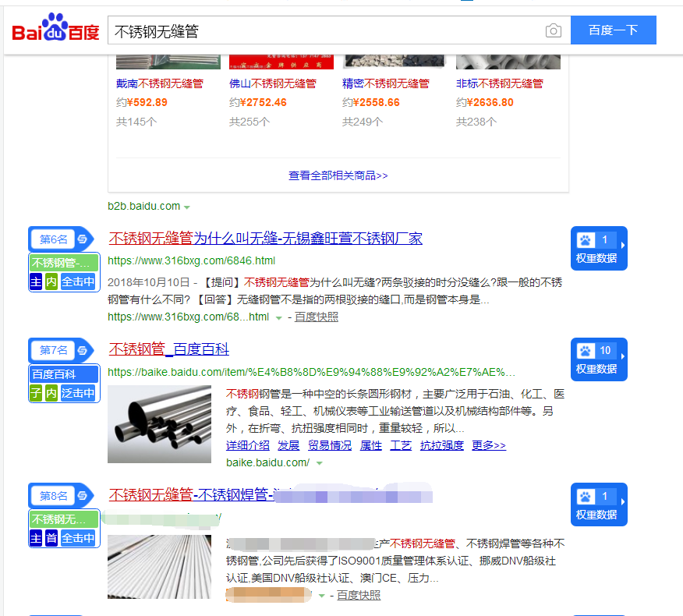Viewport: 683px width, 616px height.
Task: Click the 首 badge under 第8名
Action: pos(51,539)
